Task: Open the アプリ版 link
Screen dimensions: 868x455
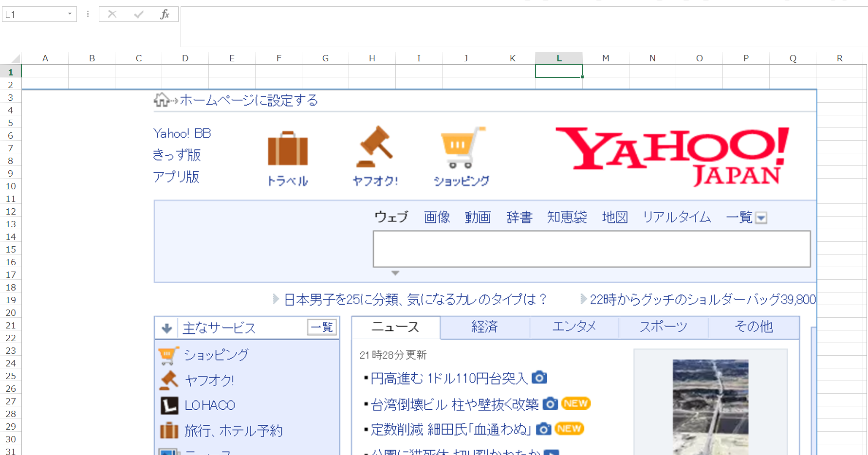Action: [176, 177]
